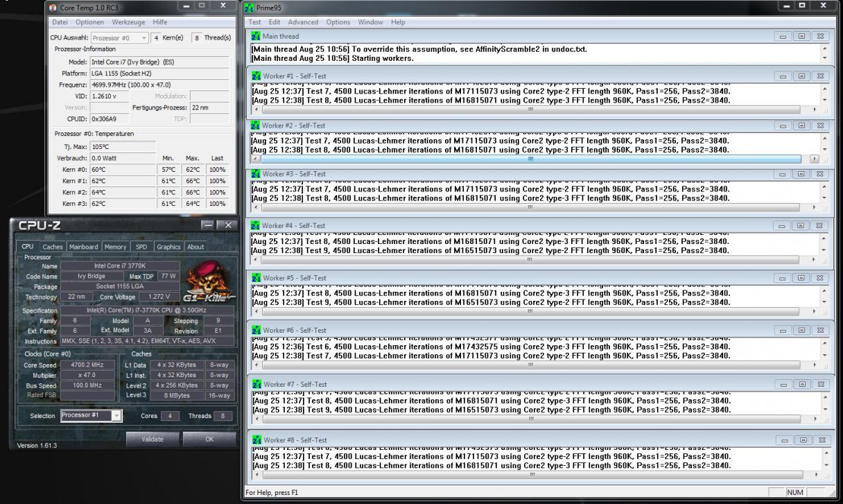
Task: Click the CPU-Z Version 1.61.3 label
Action: [x=37, y=446]
